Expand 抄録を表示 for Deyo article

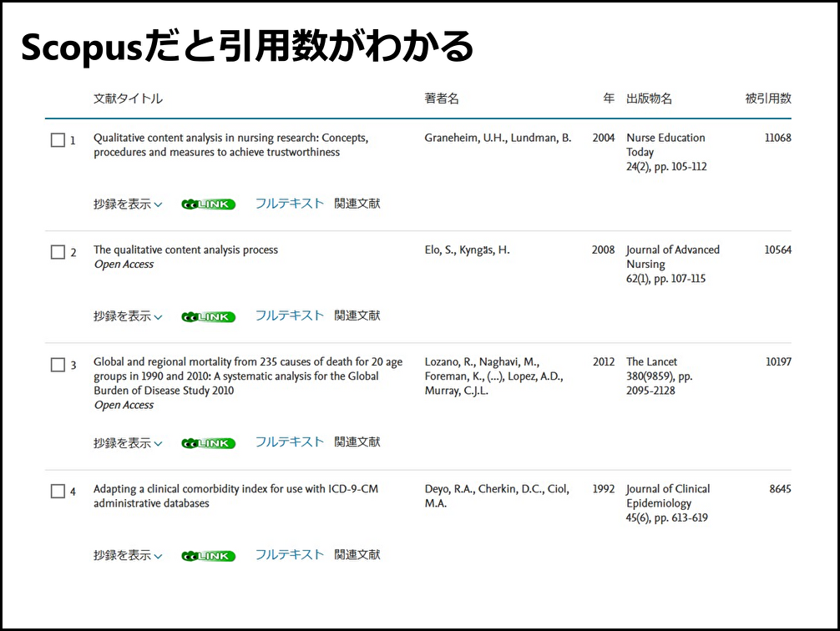coord(128,555)
